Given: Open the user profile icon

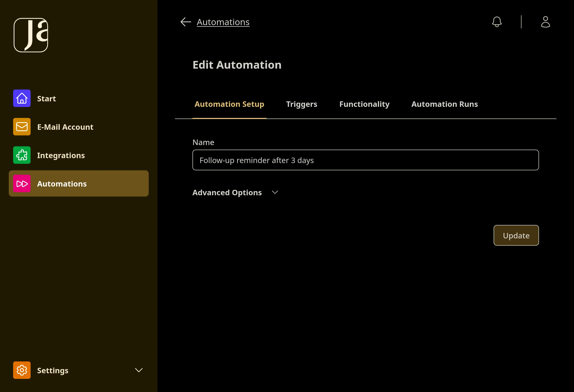Looking at the screenshot, I should tap(545, 22).
